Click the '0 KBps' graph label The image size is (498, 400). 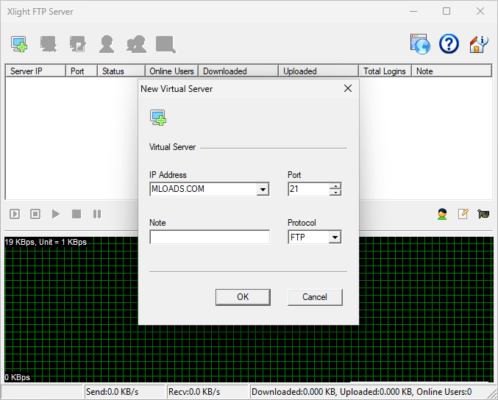pyautogui.click(x=17, y=377)
